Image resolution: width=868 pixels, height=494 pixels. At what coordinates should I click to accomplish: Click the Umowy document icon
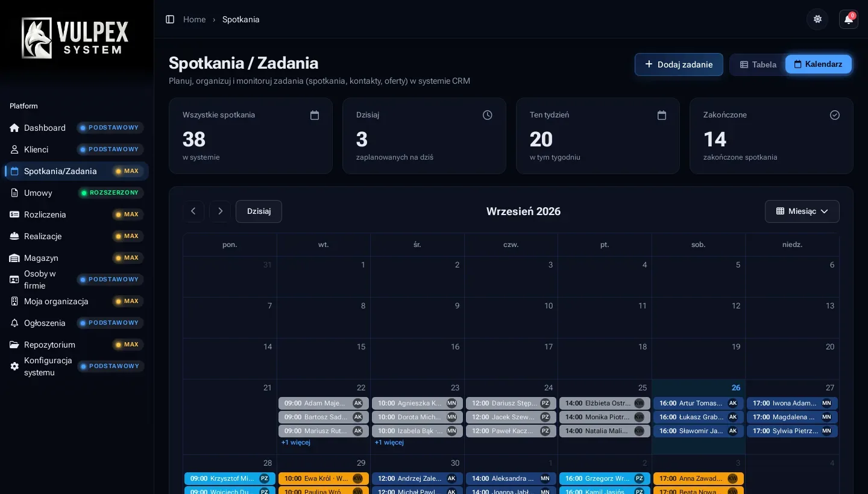14,193
